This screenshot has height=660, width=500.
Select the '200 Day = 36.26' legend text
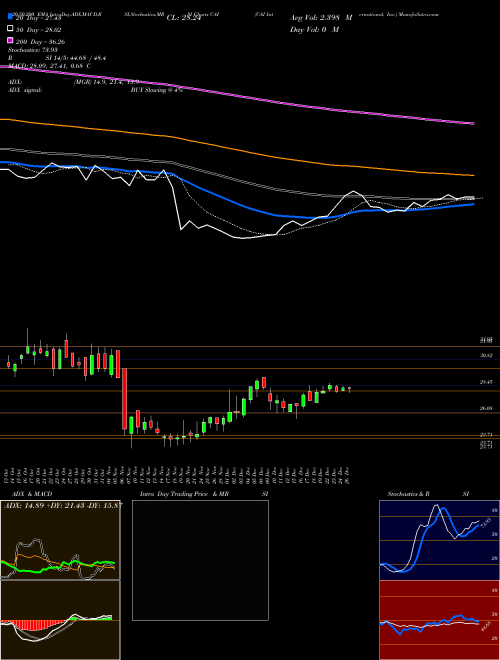click(40, 42)
